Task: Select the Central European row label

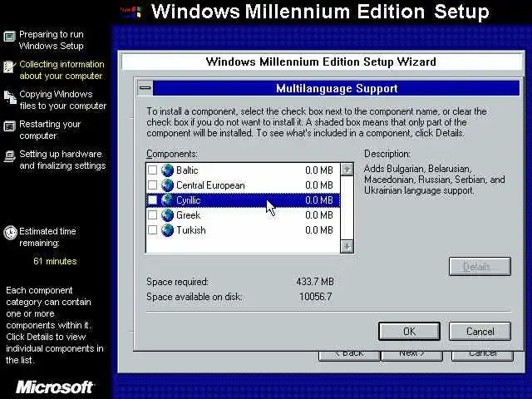Action: pos(210,185)
